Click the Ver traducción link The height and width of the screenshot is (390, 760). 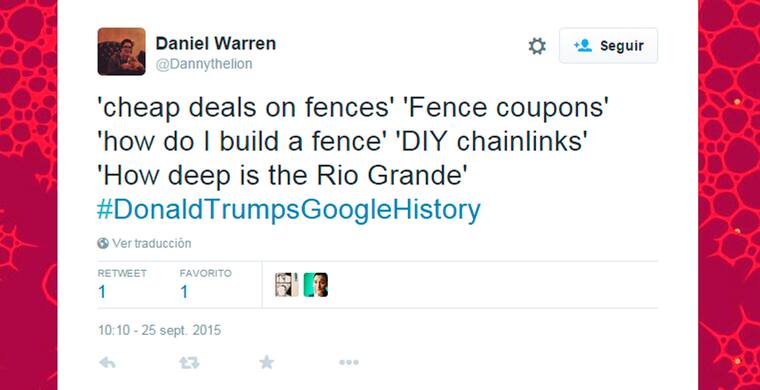point(152,243)
